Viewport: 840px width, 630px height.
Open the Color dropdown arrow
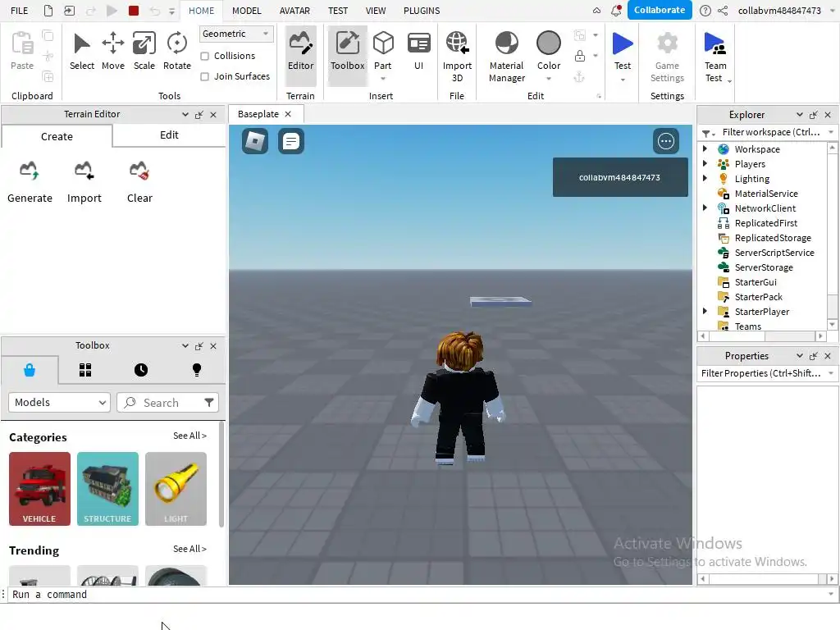point(549,79)
